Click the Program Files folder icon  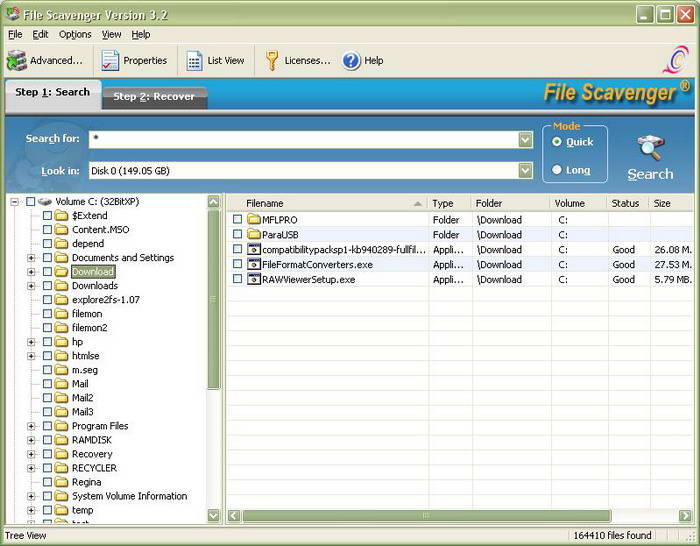tap(61, 426)
